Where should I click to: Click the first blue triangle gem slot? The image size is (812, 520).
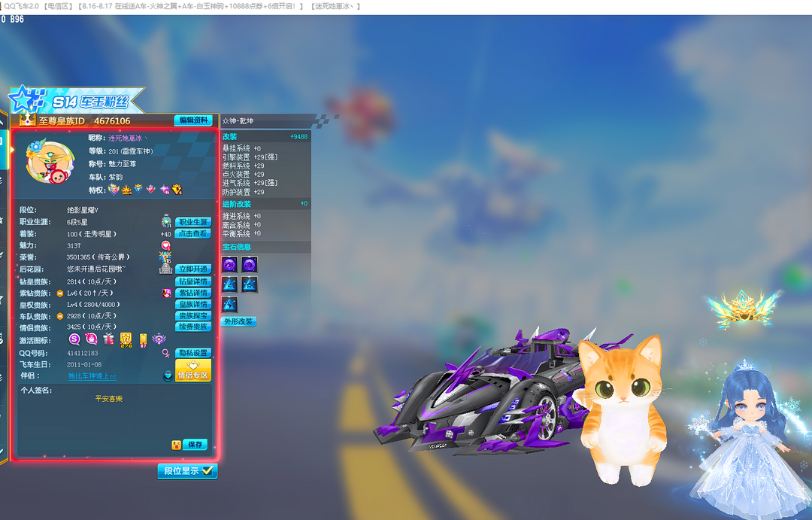[229, 284]
